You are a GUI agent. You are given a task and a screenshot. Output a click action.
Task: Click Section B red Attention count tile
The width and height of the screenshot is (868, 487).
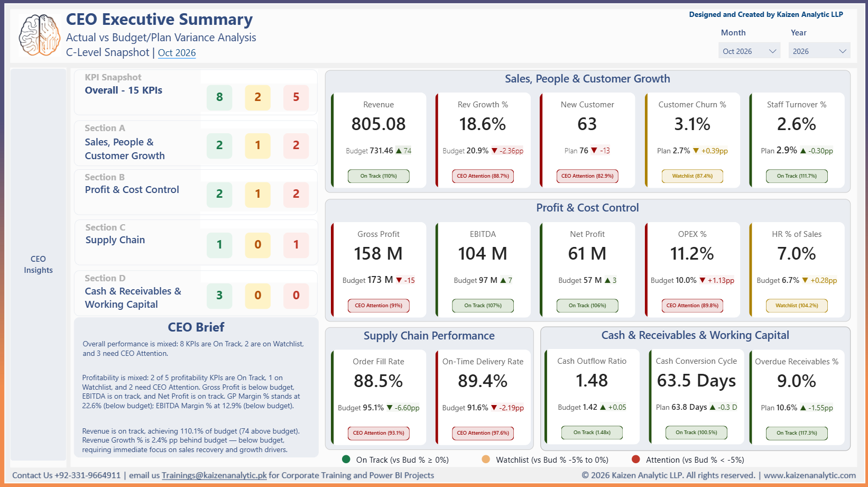point(296,194)
